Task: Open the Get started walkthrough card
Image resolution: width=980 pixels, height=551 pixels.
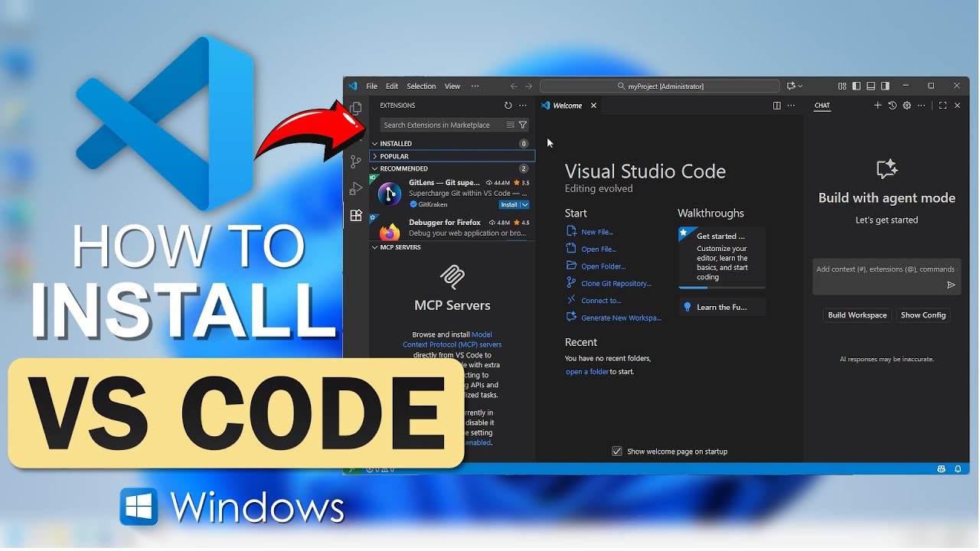Action: pyautogui.click(x=722, y=257)
